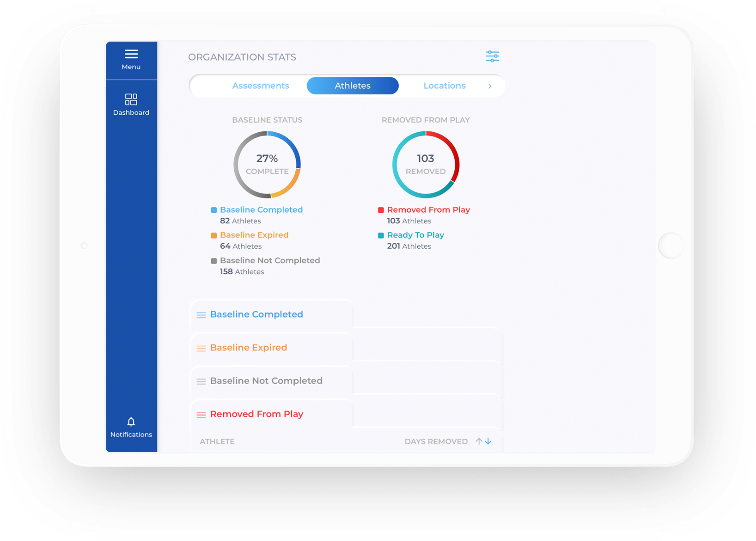This screenshot has height=541, width=756.
Task: Click the Ready To Play legend label
Action: (415, 235)
